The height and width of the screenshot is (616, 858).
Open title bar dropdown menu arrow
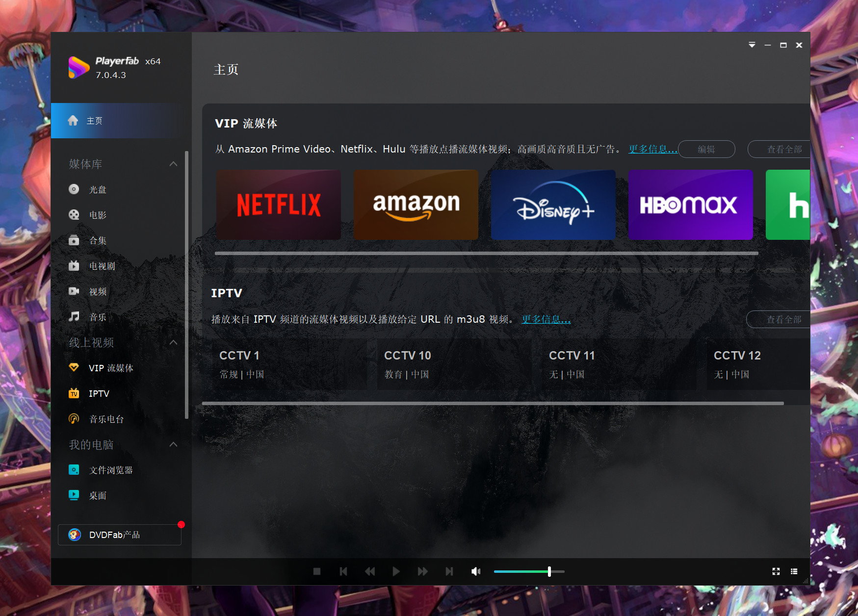[x=752, y=45]
